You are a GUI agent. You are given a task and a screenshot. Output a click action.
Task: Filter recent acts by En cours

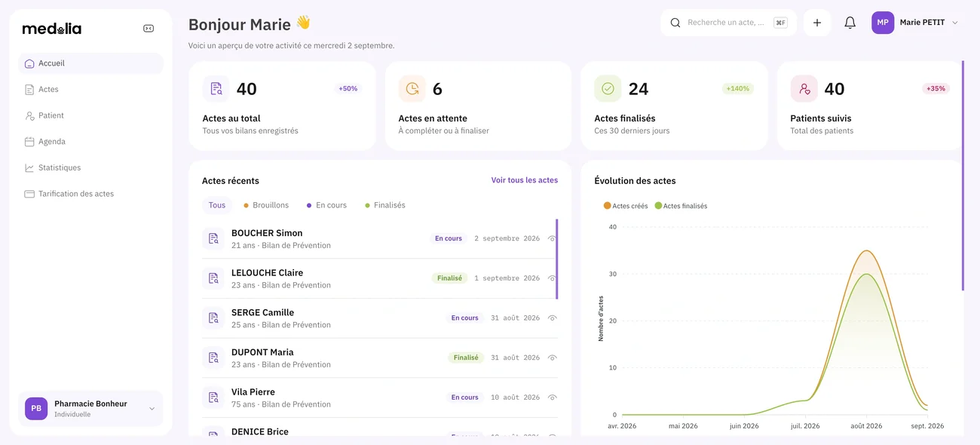326,205
